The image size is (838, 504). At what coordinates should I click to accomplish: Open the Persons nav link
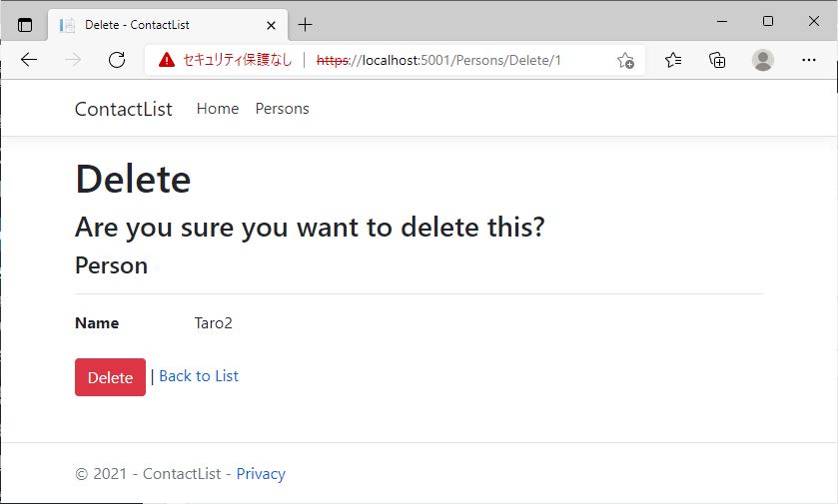(283, 109)
